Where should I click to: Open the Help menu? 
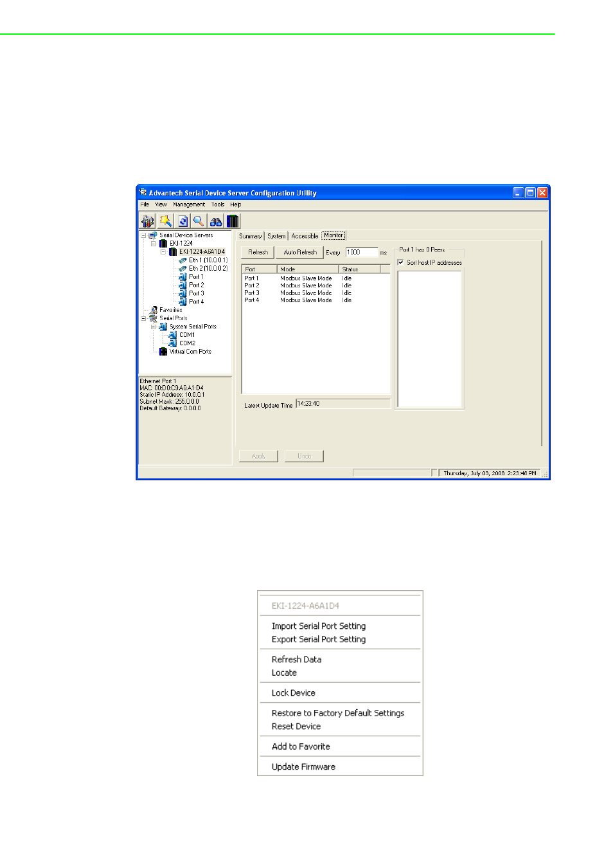(x=236, y=205)
